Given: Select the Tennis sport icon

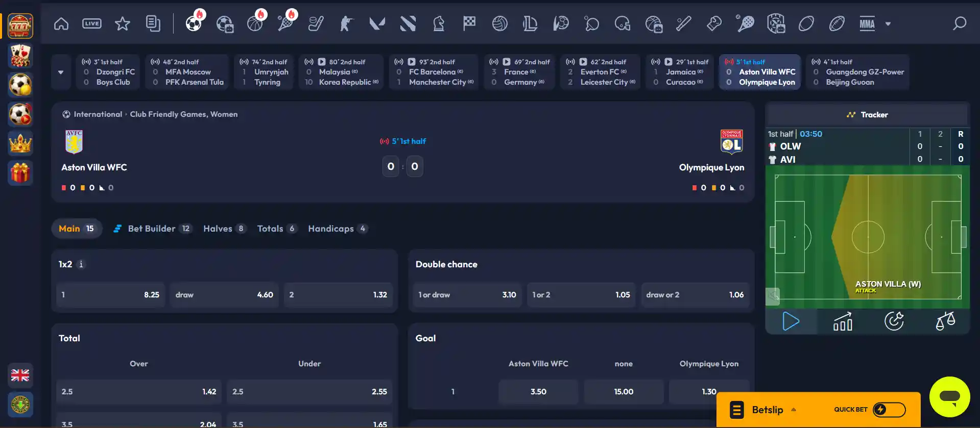Looking at the screenshot, I should pyautogui.click(x=285, y=23).
